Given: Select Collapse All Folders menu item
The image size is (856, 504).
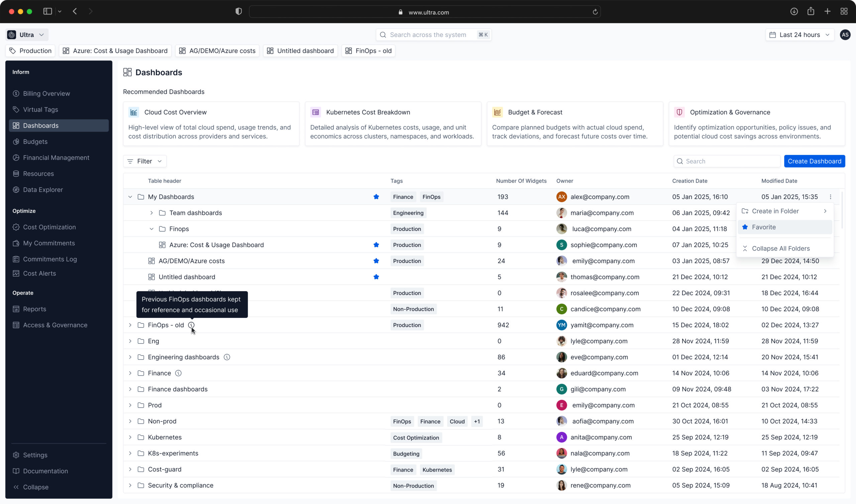Looking at the screenshot, I should pos(780,248).
